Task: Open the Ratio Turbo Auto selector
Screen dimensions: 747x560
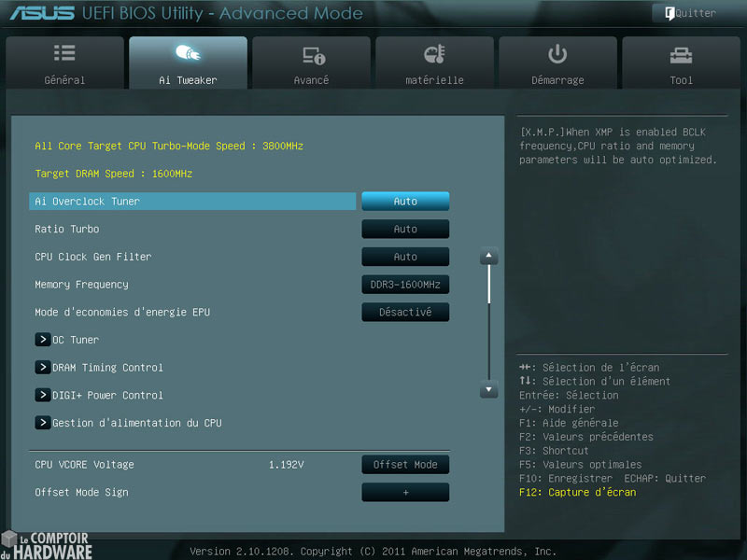Action: [405, 229]
